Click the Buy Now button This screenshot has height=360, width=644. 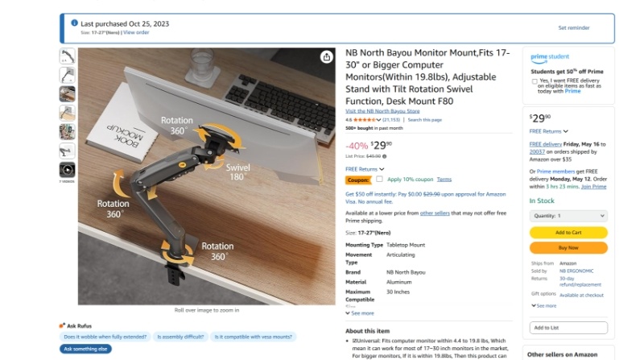point(568,248)
